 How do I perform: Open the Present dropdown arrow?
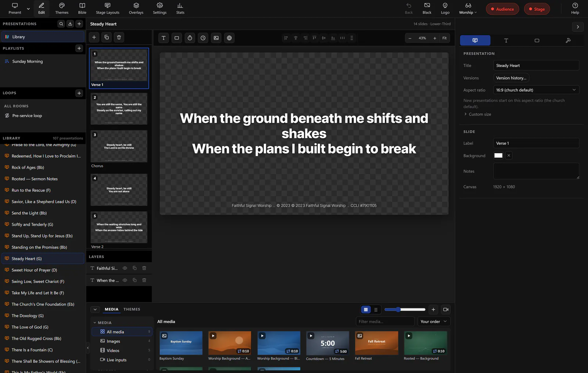coord(28,8)
